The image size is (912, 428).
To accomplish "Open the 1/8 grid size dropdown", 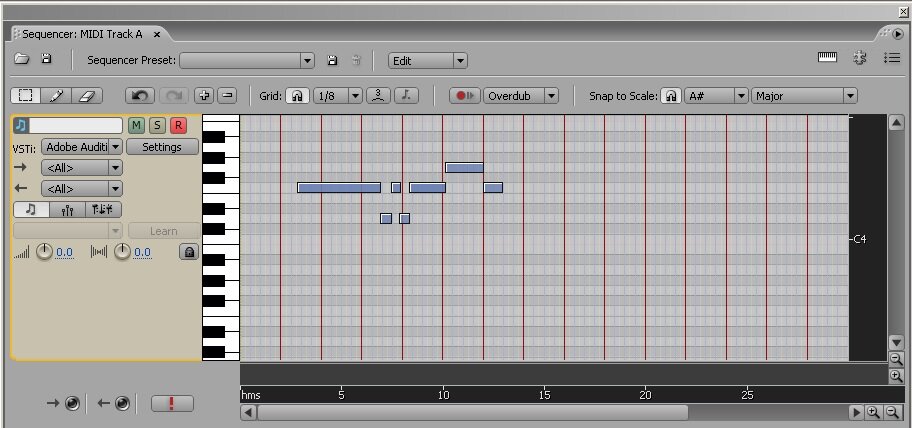I will click(338, 96).
